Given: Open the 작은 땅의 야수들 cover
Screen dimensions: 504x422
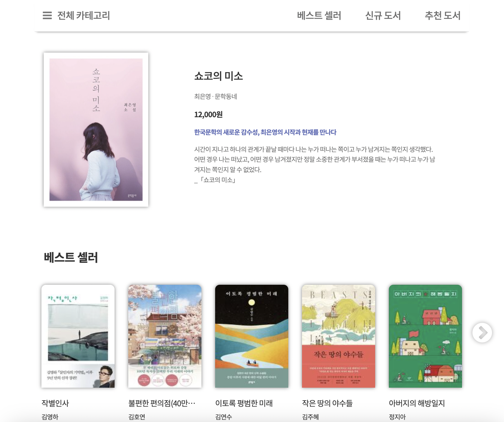Looking at the screenshot, I should click(339, 336).
